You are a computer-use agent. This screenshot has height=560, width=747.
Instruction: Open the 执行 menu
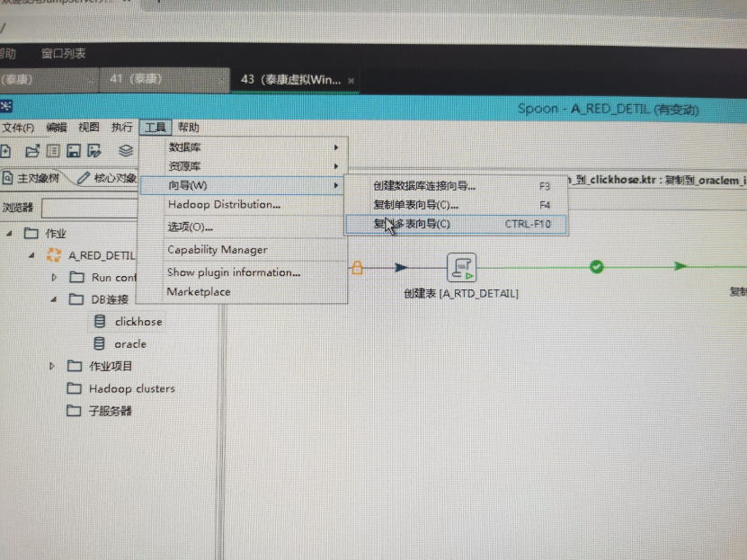pyautogui.click(x=121, y=127)
